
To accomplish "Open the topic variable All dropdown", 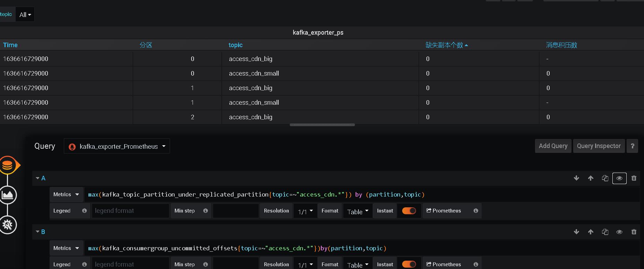I will point(25,15).
